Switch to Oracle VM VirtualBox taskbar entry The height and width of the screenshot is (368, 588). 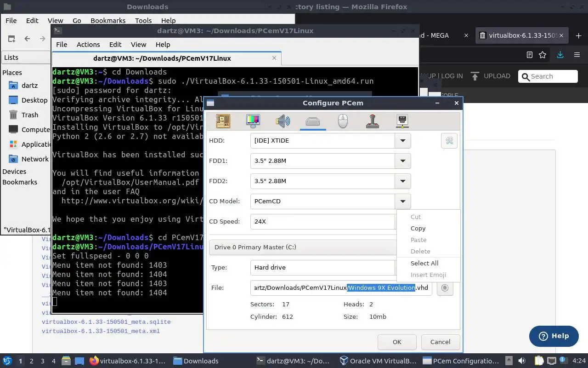pos(378,361)
